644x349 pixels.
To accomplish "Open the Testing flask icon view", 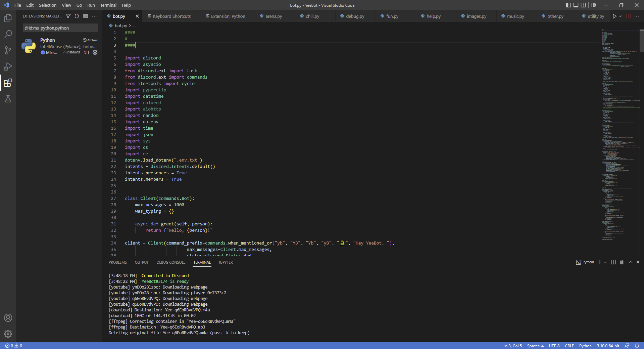I will pos(8,99).
